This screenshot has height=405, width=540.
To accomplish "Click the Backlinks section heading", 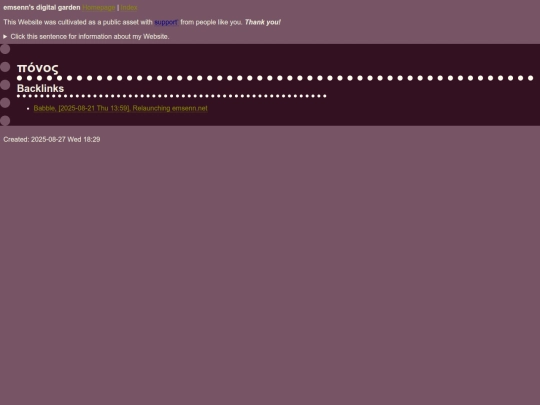I will (40, 89).
